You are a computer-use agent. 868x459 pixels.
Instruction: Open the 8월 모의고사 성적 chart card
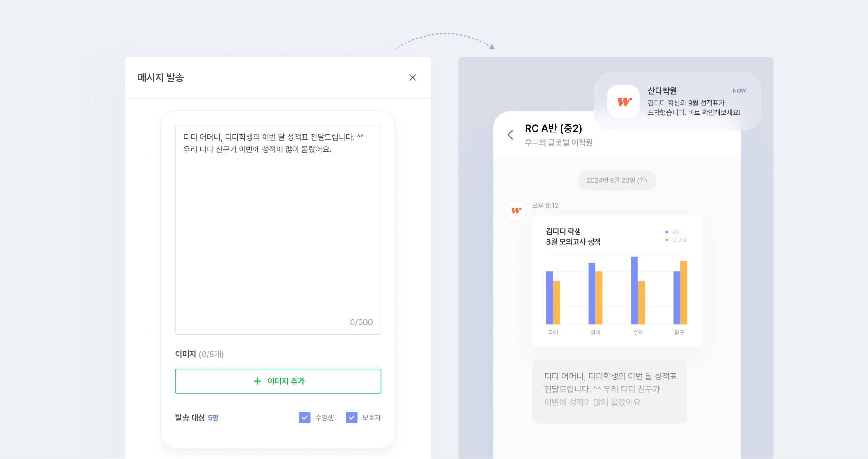point(617,281)
